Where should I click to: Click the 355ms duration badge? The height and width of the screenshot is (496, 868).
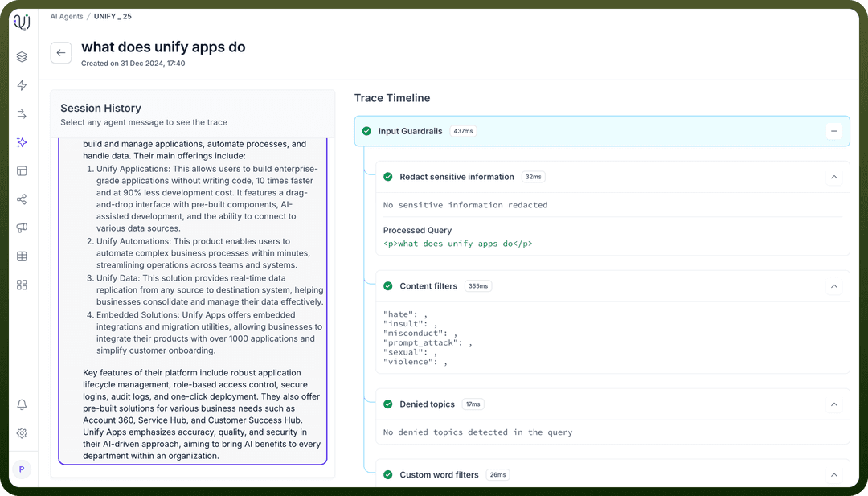point(478,286)
